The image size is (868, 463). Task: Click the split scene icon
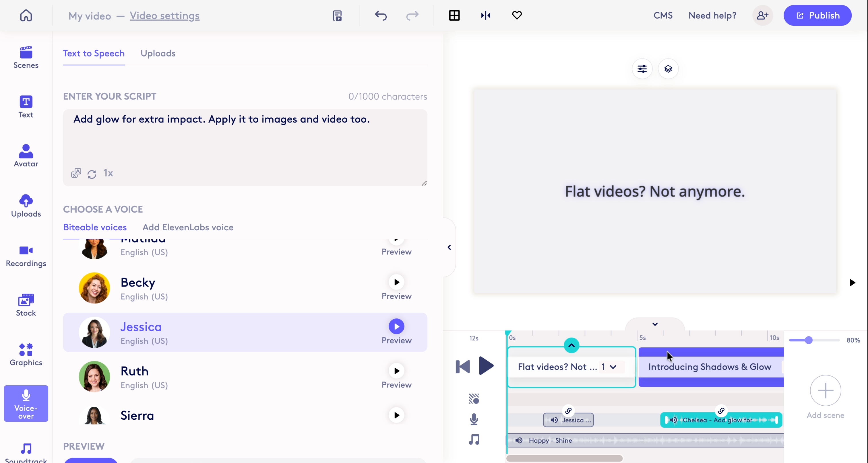pyautogui.click(x=486, y=15)
